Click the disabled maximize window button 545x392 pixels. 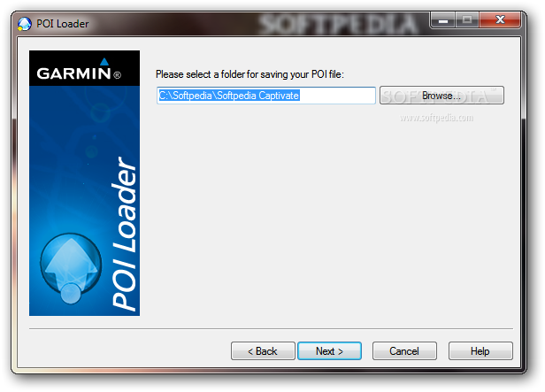click(x=467, y=19)
